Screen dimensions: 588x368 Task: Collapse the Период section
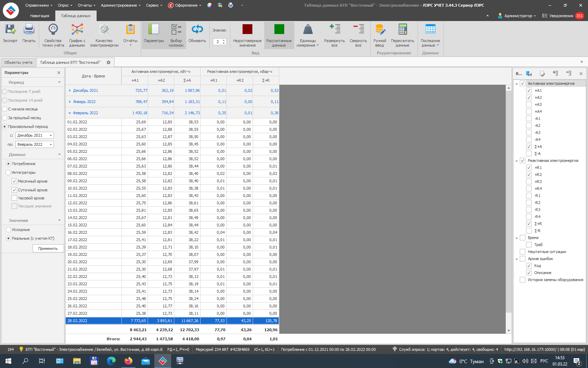pos(59,82)
